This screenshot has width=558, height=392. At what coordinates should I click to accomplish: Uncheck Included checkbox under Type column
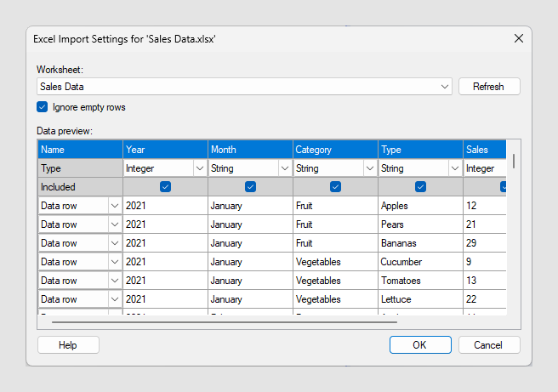[x=420, y=186]
